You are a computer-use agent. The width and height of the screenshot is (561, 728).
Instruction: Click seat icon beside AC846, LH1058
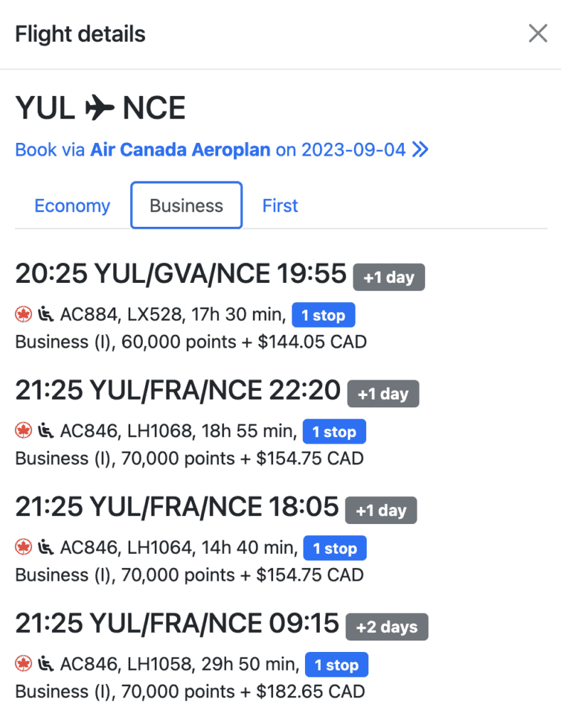coord(45,664)
